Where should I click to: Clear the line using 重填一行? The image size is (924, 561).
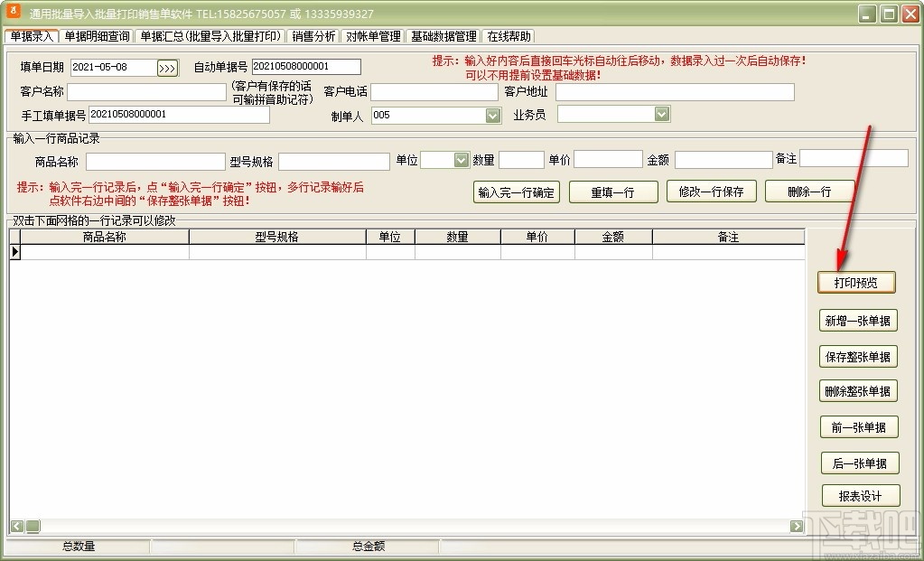coord(613,192)
